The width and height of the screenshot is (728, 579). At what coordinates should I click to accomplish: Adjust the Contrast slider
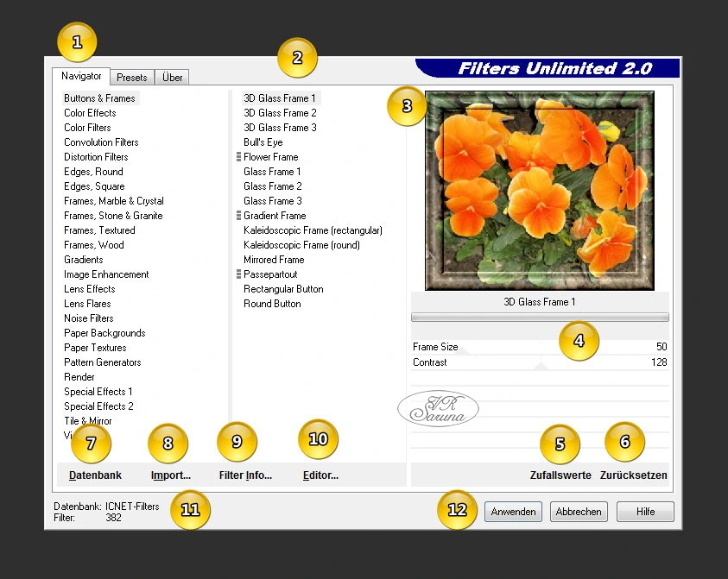tap(540, 363)
